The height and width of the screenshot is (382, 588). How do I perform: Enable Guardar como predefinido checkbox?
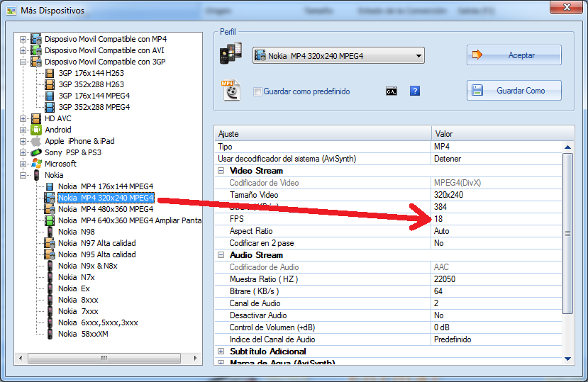pyautogui.click(x=257, y=91)
